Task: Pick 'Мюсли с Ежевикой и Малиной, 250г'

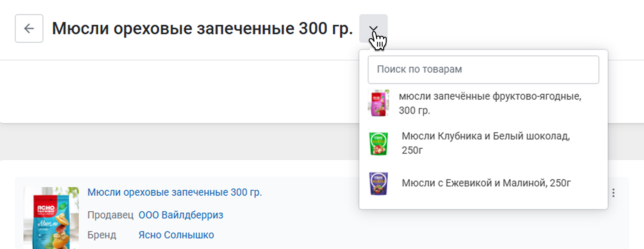Action: [486, 183]
